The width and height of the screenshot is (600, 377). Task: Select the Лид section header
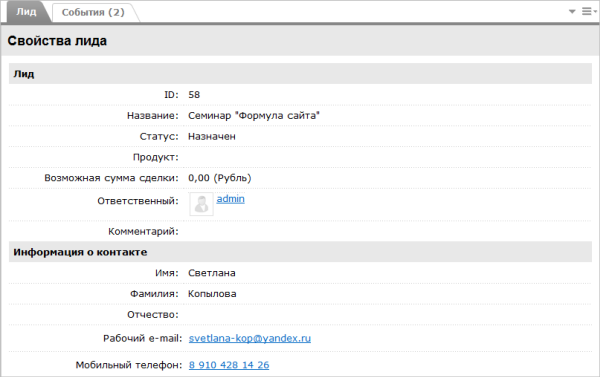(300, 73)
